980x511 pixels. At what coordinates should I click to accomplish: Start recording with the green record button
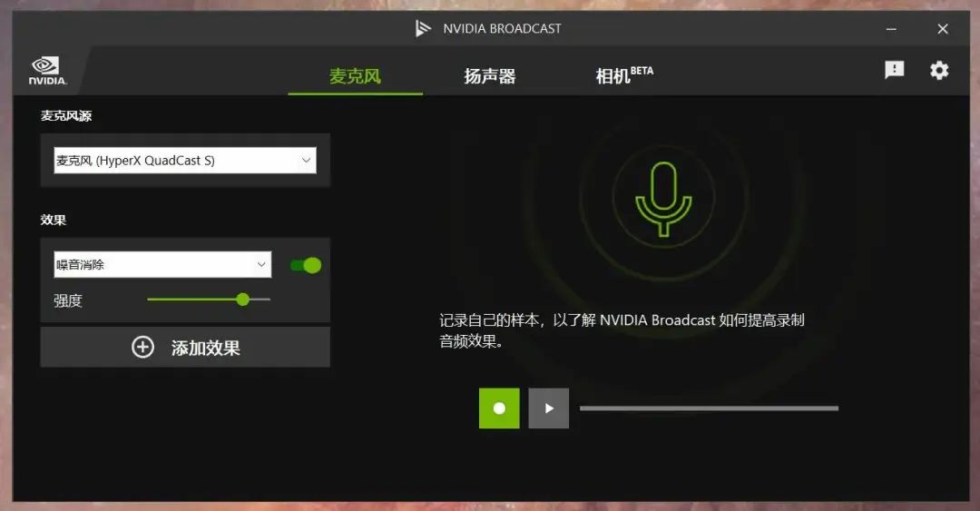click(499, 408)
